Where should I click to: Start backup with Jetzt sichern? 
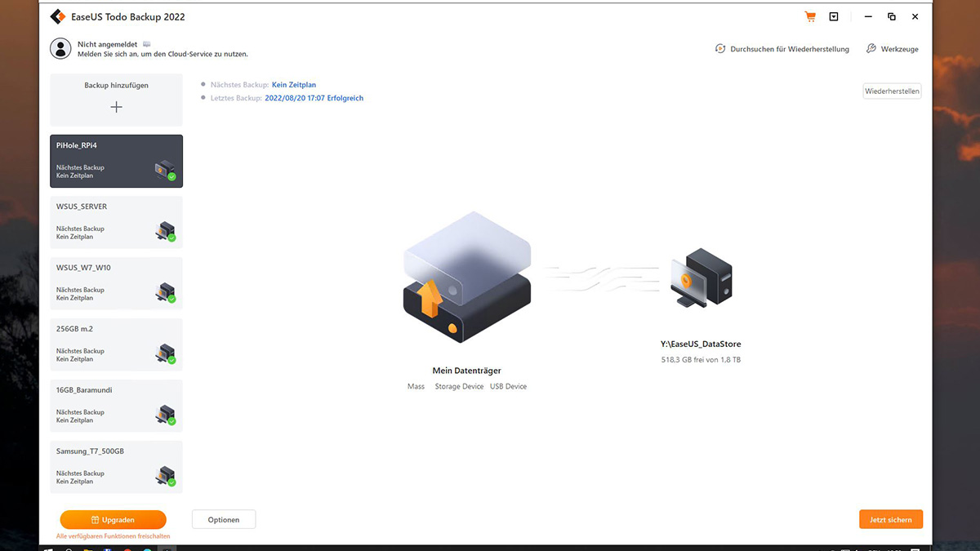[x=891, y=520]
